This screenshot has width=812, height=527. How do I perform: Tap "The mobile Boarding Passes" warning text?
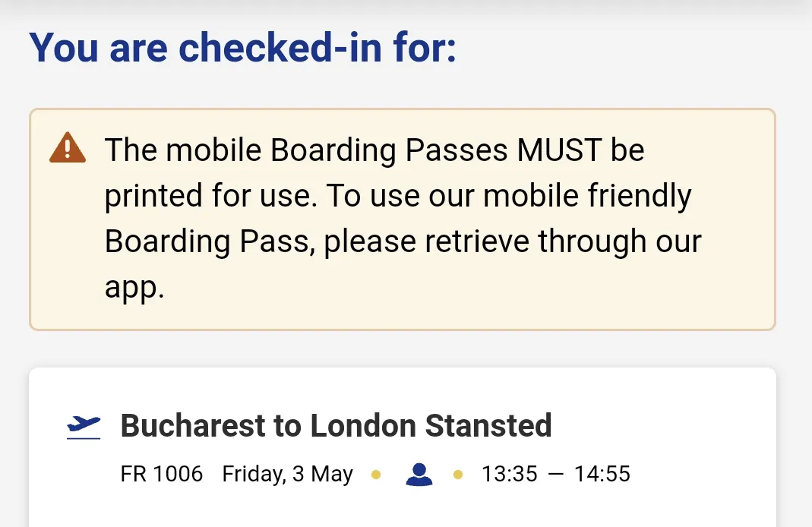(306, 150)
